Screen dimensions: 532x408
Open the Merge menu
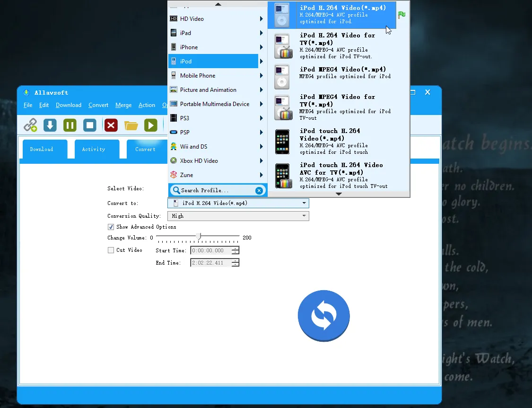click(123, 105)
